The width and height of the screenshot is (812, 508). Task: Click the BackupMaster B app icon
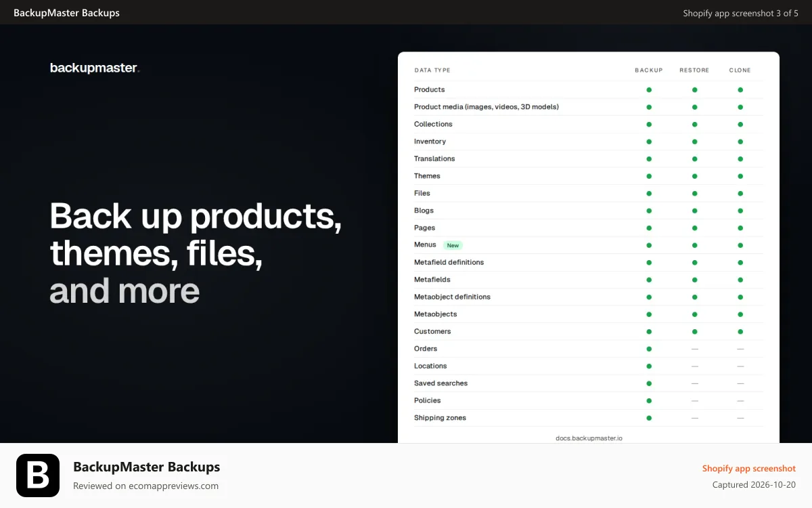[x=38, y=475]
